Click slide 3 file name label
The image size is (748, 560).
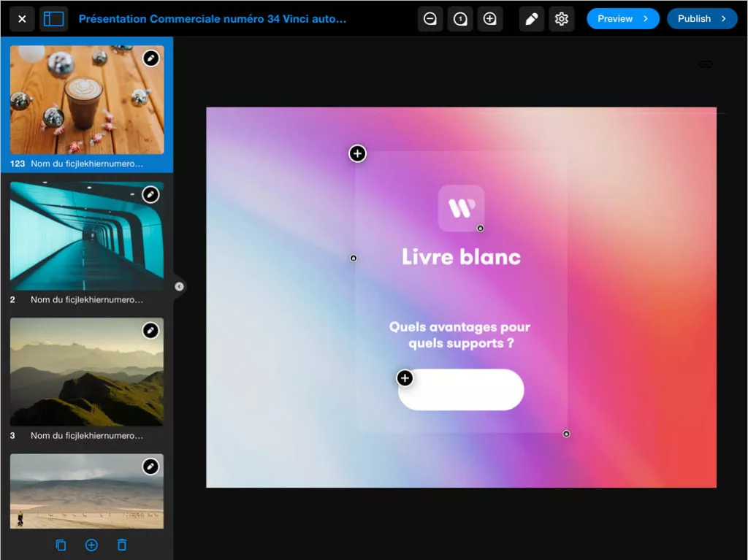(x=87, y=435)
